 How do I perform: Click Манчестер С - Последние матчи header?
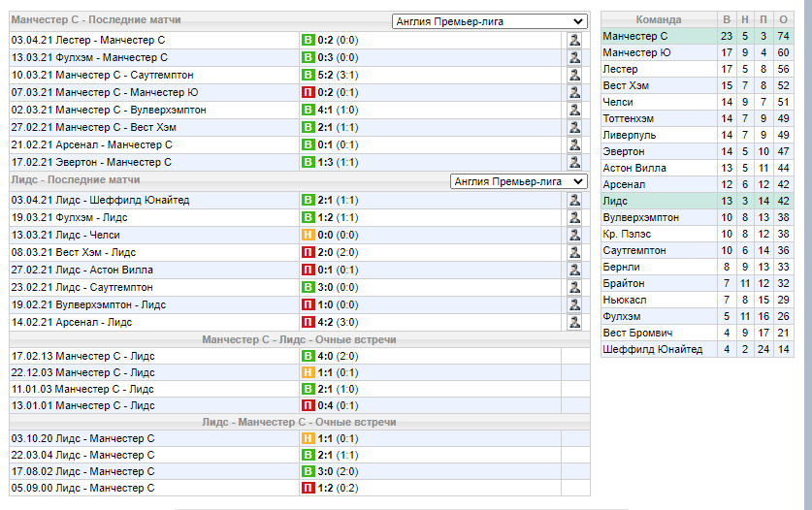tap(96, 19)
